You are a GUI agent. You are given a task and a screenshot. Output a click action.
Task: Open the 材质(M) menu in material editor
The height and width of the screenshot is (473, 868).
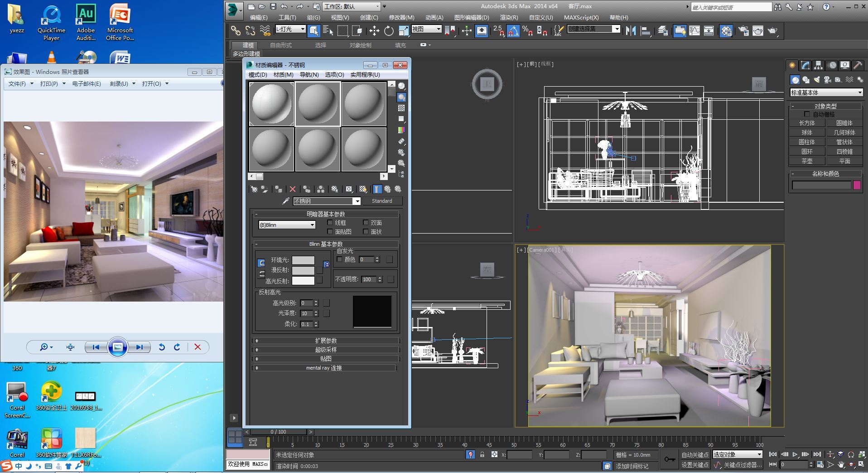[x=283, y=75]
